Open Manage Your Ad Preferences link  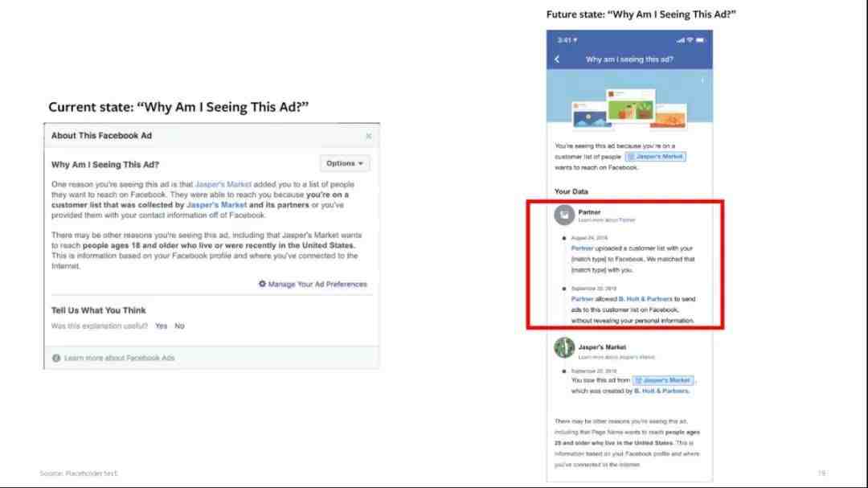tap(317, 284)
